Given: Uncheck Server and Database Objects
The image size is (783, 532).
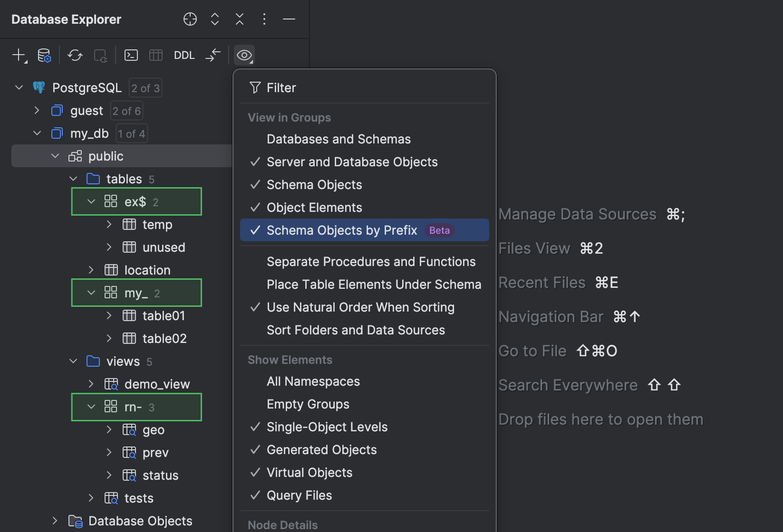Looking at the screenshot, I should coord(364,162).
